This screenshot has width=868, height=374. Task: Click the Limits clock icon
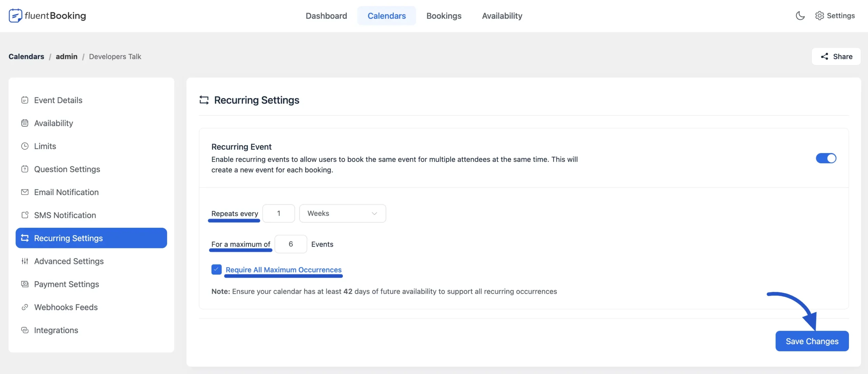tap(25, 146)
